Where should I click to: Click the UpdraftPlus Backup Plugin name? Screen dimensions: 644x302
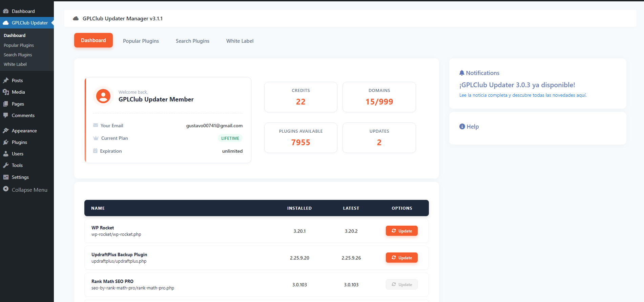click(x=119, y=254)
